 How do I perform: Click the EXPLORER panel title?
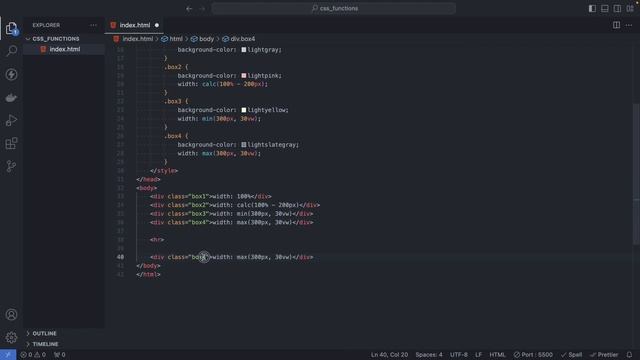tap(46, 25)
